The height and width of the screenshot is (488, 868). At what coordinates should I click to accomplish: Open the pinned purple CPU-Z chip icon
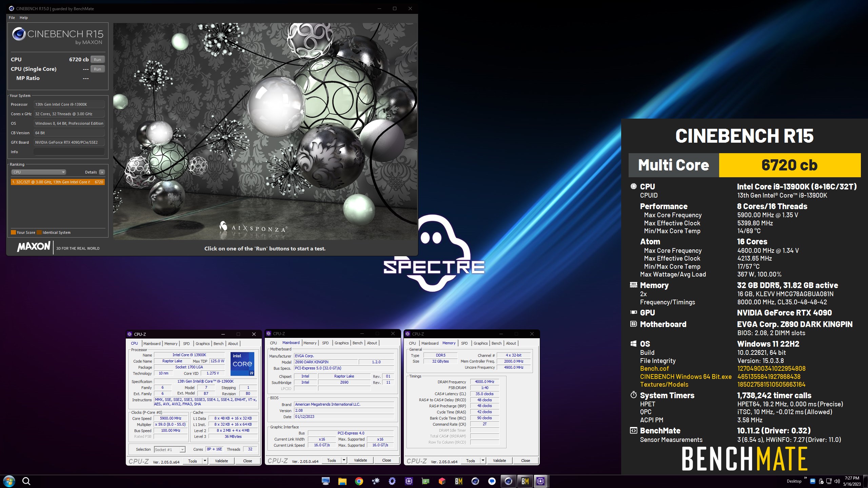tap(409, 481)
